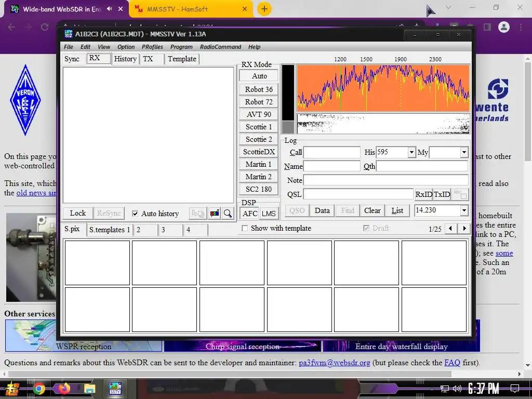Open the network tray icon
The image size is (532, 399).
click(x=444, y=389)
